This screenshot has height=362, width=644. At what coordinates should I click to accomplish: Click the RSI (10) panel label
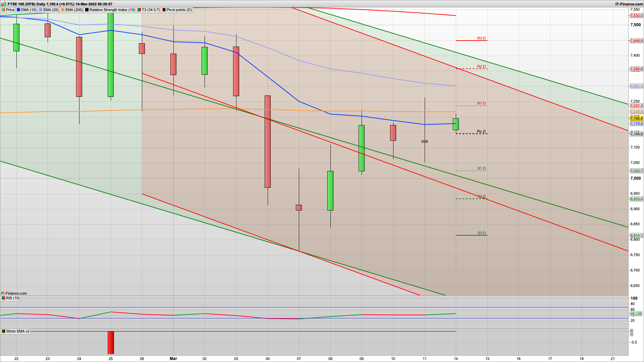[11, 298]
